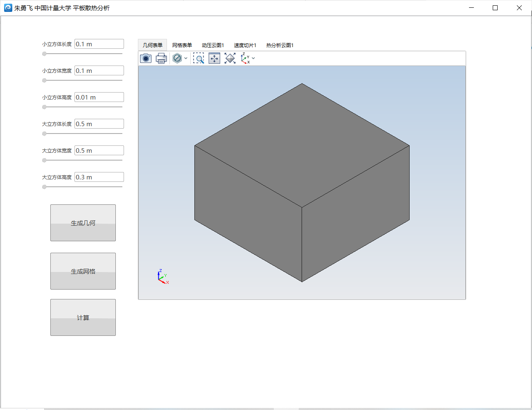The image size is (532, 410).
Task: Focus the 大立方体宽度 input field
Action: coord(99,150)
